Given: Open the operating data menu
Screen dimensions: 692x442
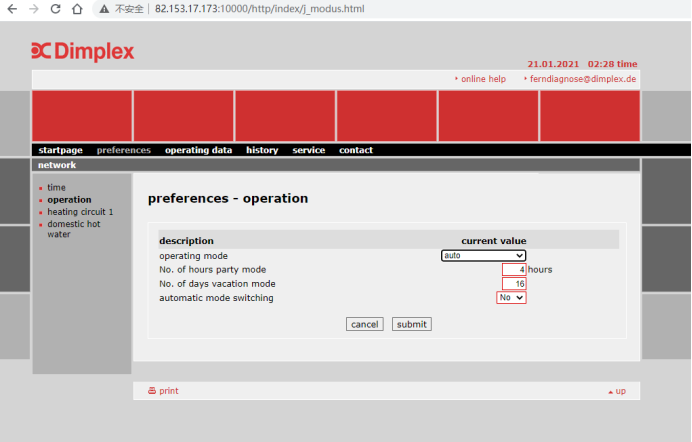Looking at the screenshot, I should [x=198, y=150].
